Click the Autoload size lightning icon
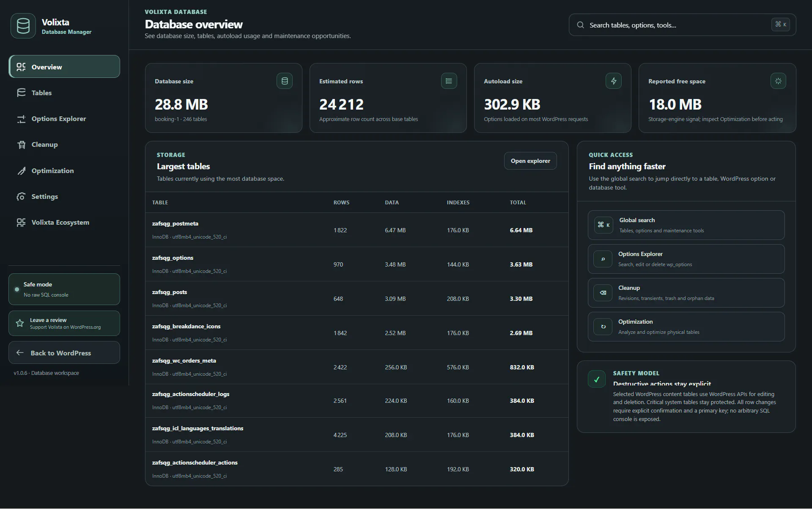The height and width of the screenshot is (509, 812). 614,81
